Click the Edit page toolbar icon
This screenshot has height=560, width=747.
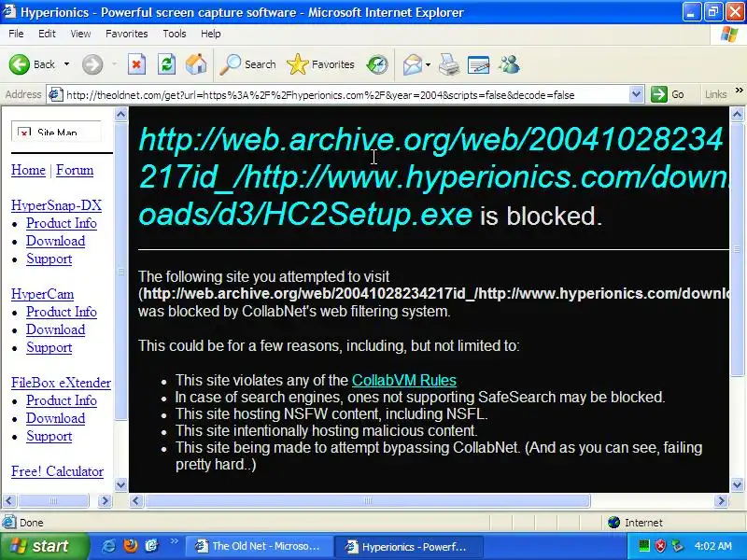click(478, 64)
